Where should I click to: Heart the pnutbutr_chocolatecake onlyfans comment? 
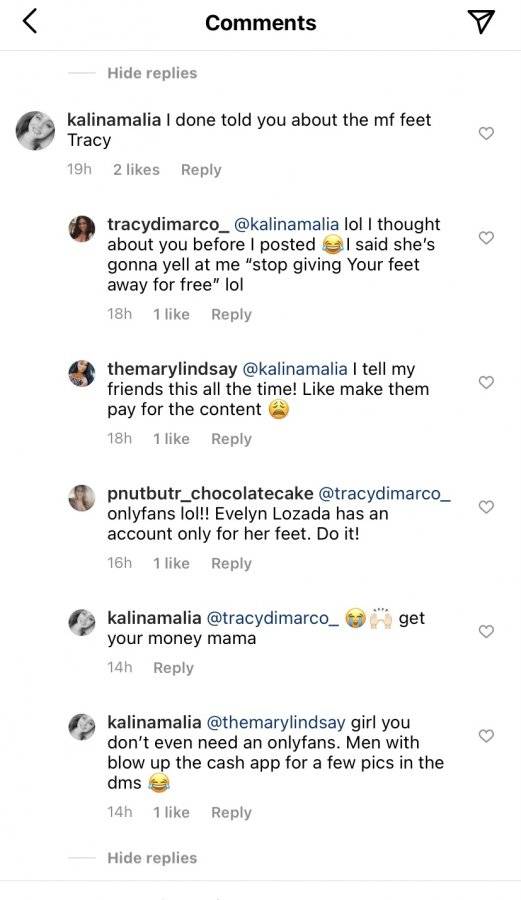(486, 507)
